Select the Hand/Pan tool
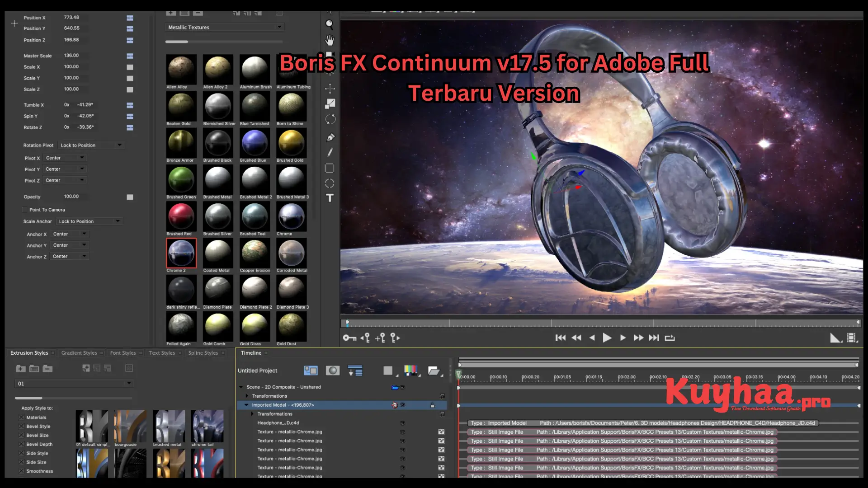Viewport: 868px width, 488px height. pos(330,39)
